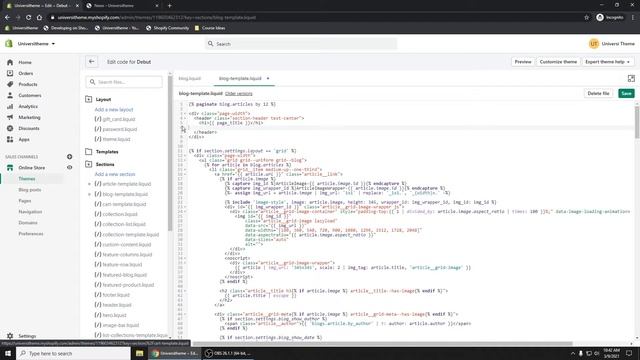Image resolution: width=640 pixels, height=360 pixels.
Task: Open the Universitheme store switcher dropdown
Action: (x=36, y=44)
